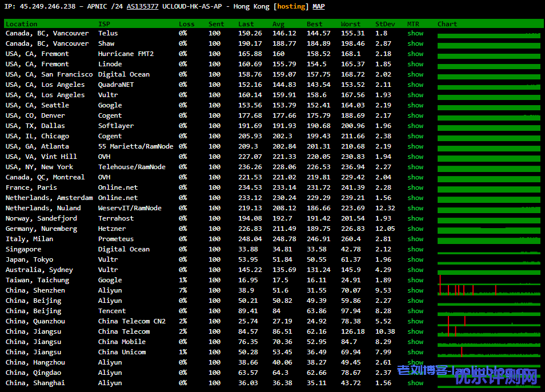This screenshot has width=545, height=392.
Task: Click the Location column header
Action: [21, 24]
